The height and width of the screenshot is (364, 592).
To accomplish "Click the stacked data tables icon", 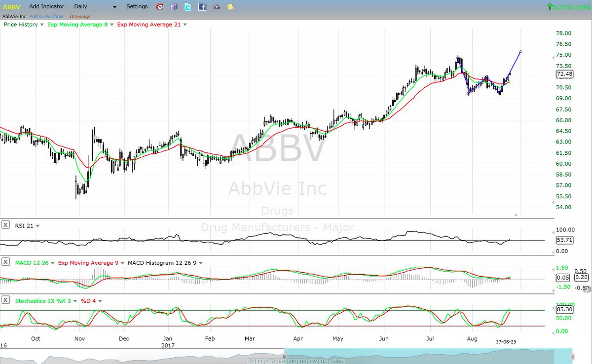I will [x=174, y=7].
